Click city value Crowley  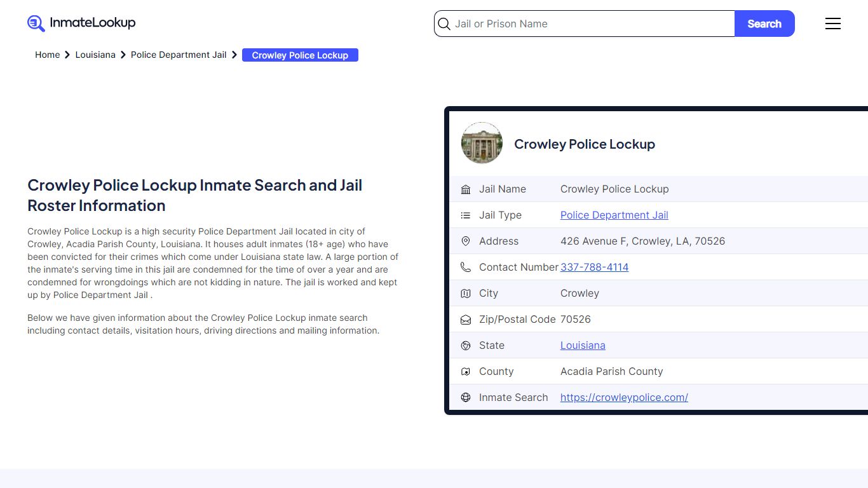point(580,294)
